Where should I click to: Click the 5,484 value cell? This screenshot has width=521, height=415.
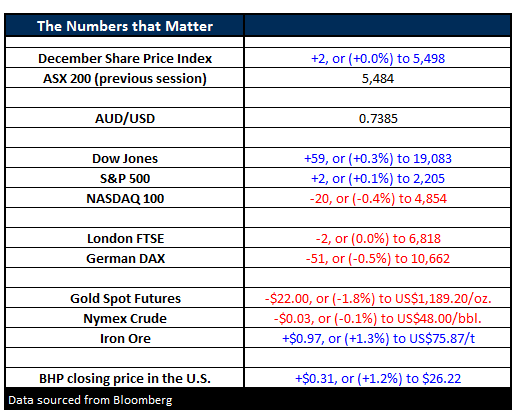[x=378, y=79]
